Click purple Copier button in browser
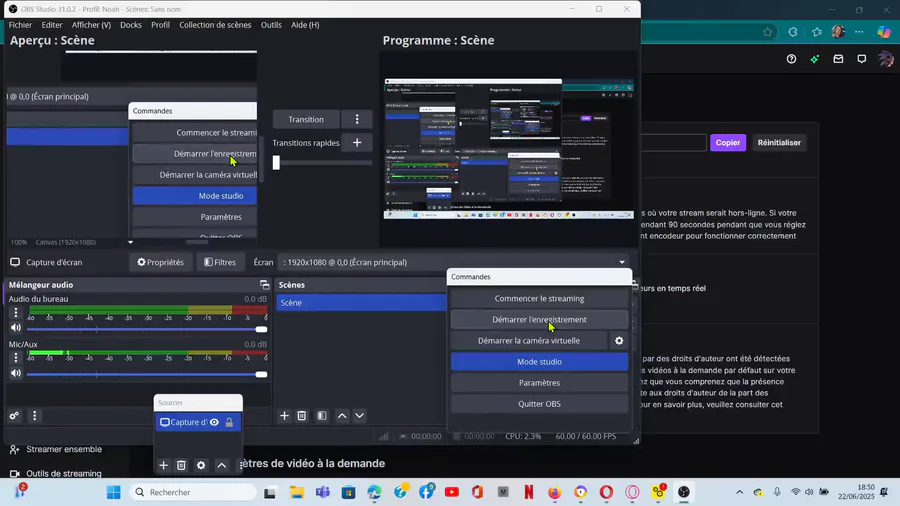This screenshot has width=900, height=506. [x=727, y=142]
